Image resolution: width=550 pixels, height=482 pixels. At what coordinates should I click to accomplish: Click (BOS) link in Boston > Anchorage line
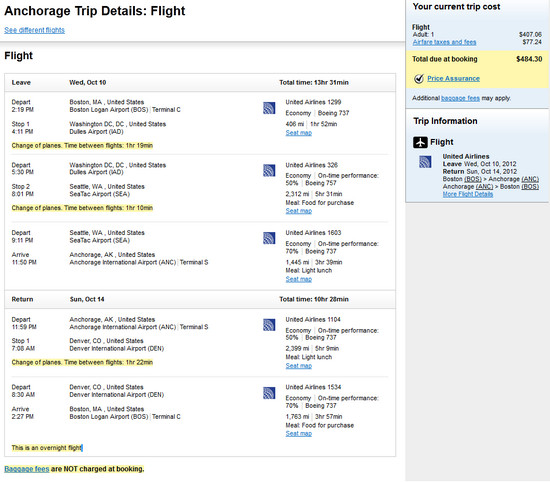[x=473, y=179]
